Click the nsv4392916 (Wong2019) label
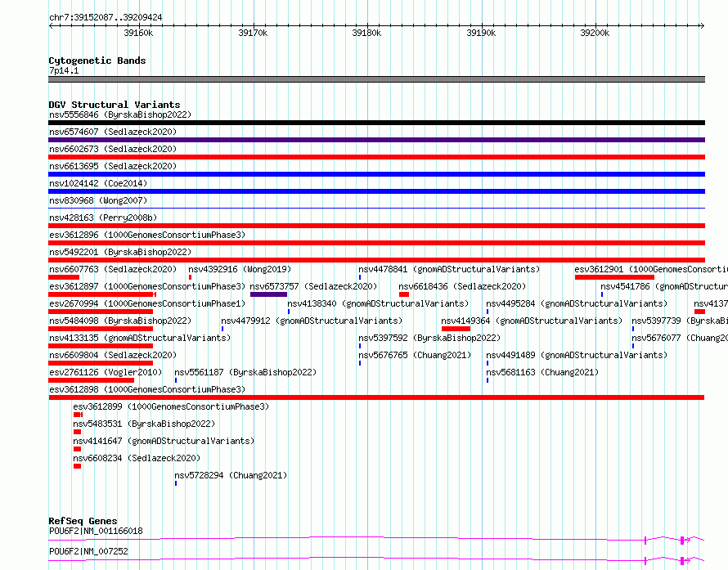Image resolution: width=728 pixels, height=570 pixels. point(240,269)
